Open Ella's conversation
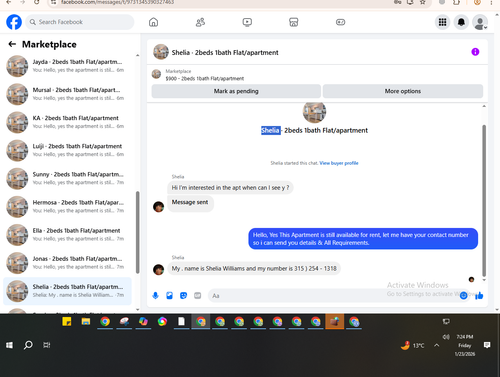Image resolution: width=500 pixels, height=377 pixels. [x=67, y=235]
